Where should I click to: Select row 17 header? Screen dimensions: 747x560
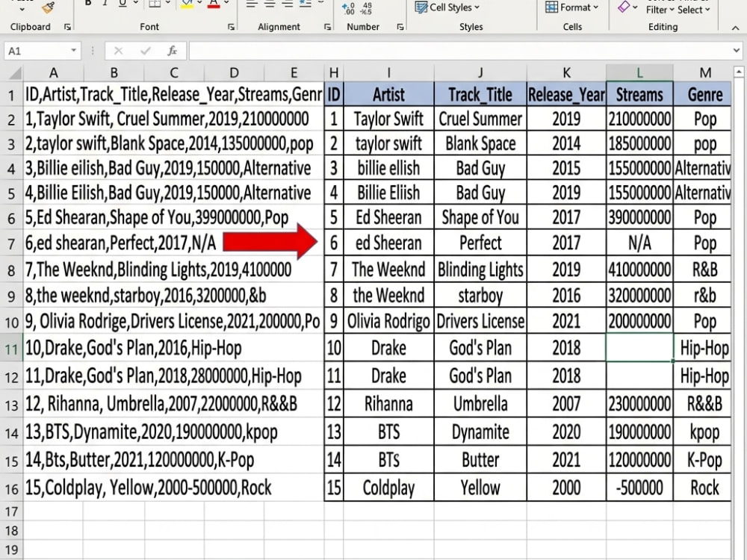[x=11, y=512]
